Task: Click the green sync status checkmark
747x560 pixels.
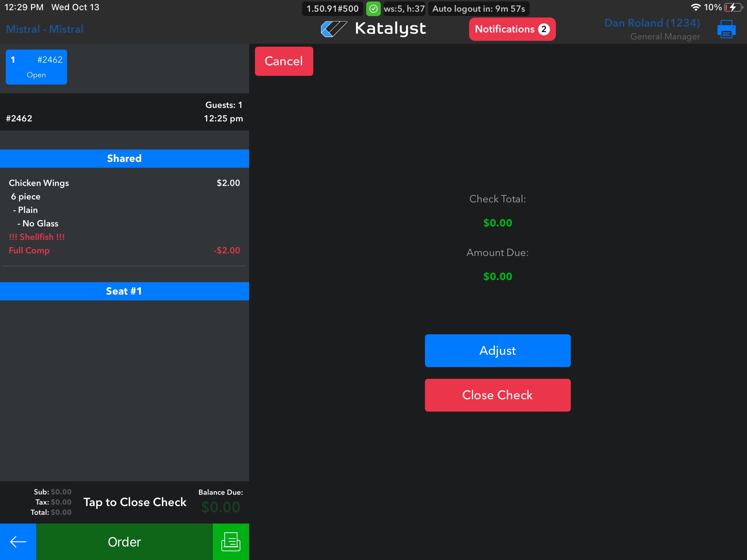Action: tap(373, 9)
